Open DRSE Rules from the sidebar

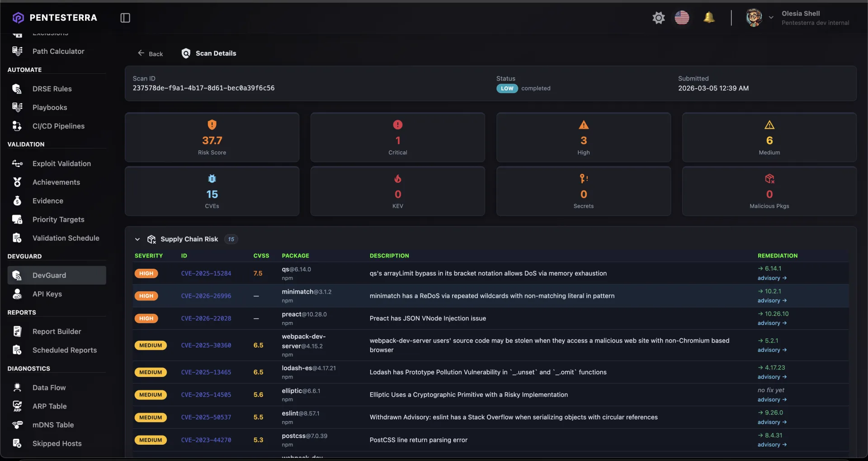(x=52, y=89)
